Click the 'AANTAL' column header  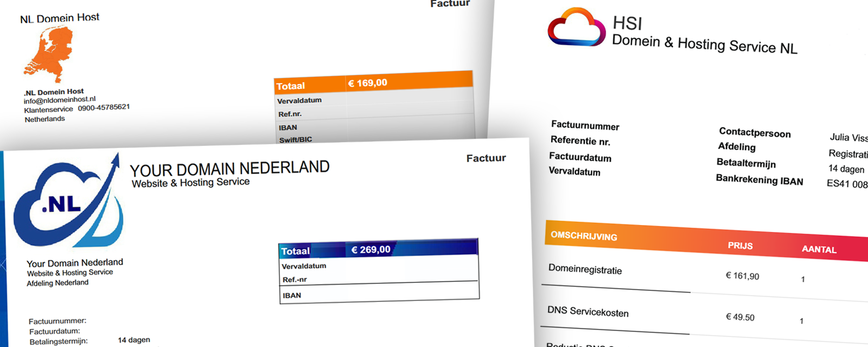pyautogui.click(x=819, y=249)
